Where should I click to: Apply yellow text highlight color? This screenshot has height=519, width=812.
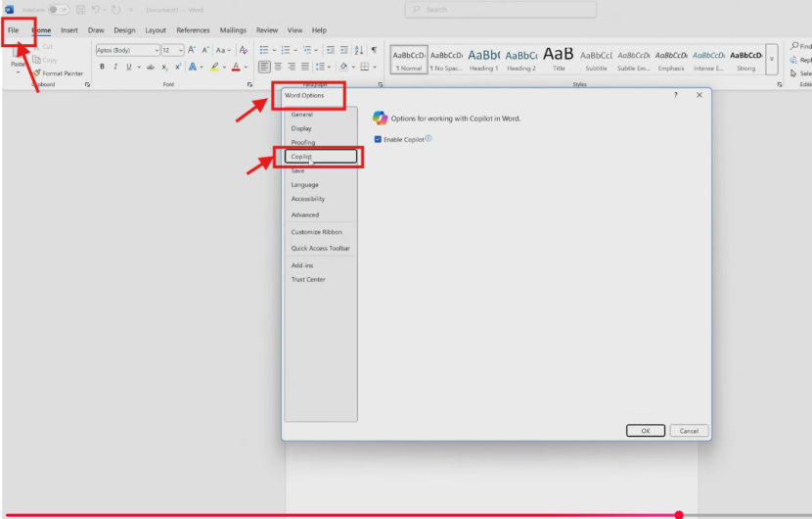[214, 67]
